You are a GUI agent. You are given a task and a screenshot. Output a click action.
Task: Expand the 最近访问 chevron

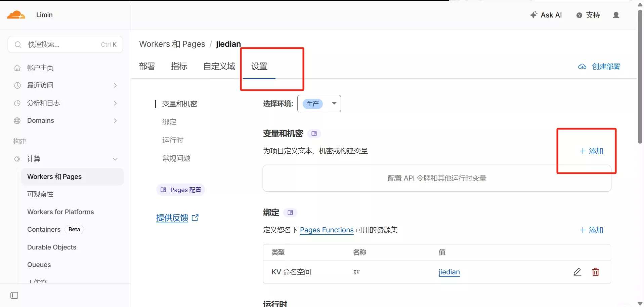[115, 85]
